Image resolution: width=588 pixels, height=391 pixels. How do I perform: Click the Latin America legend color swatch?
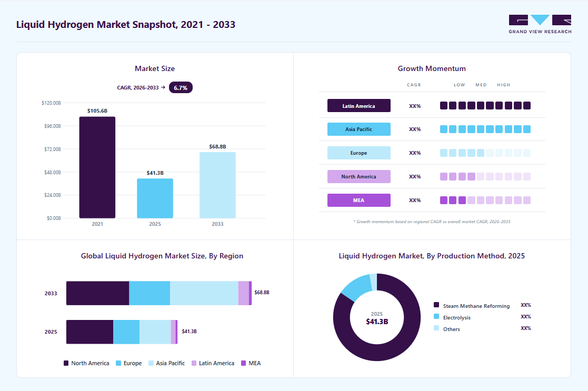point(194,363)
